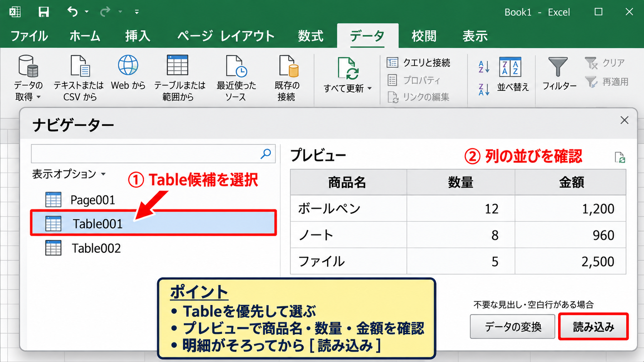Select Page001 in the Navigator list
Screen dimensions: 644x362
153,200
